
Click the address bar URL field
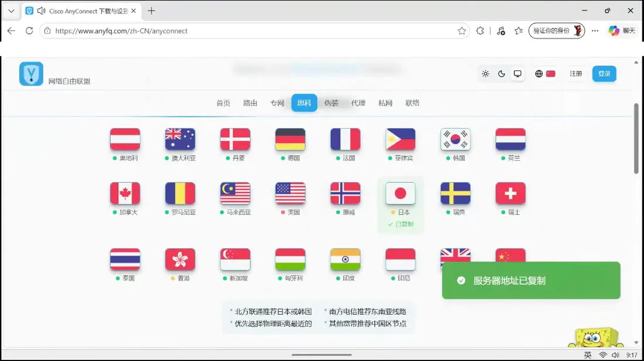(255, 31)
